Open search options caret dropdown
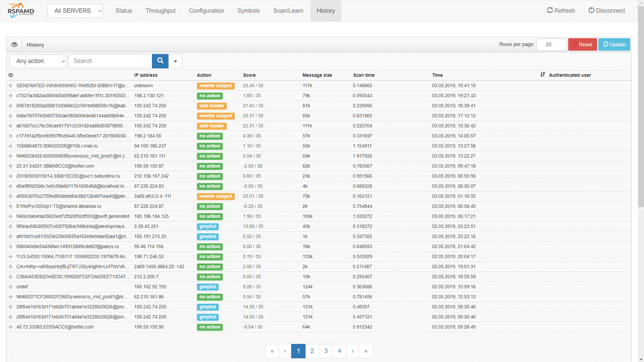This screenshot has width=644, height=362. click(176, 61)
